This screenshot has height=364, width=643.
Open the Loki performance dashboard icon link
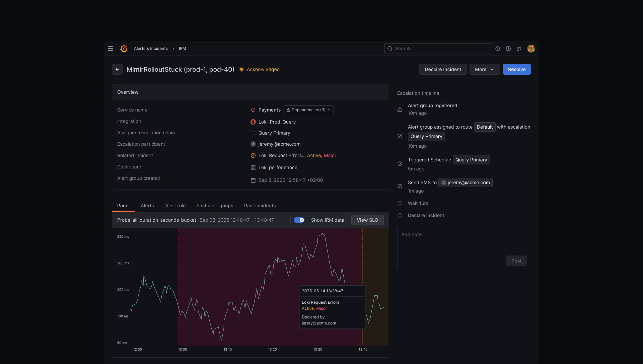[x=253, y=167]
